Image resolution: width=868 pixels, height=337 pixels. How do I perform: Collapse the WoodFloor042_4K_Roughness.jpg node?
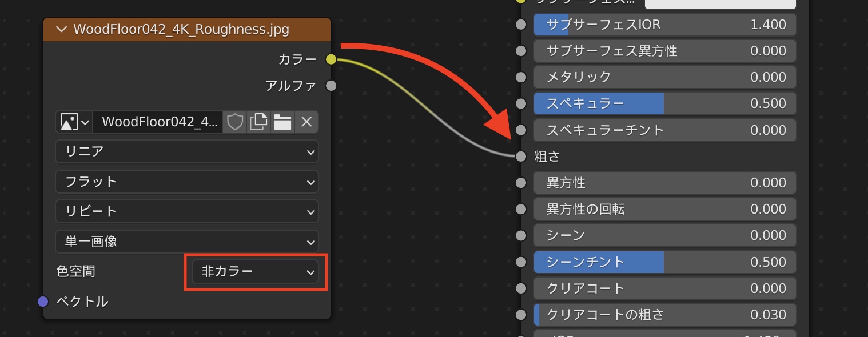point(61,29)
